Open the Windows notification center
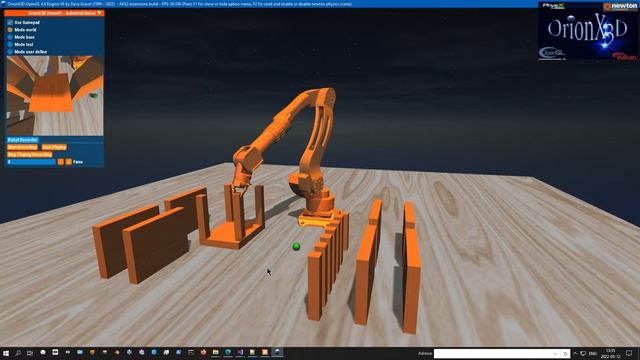Image resolution: width=640 pixels, height=360 pixels. pos(629,353)
